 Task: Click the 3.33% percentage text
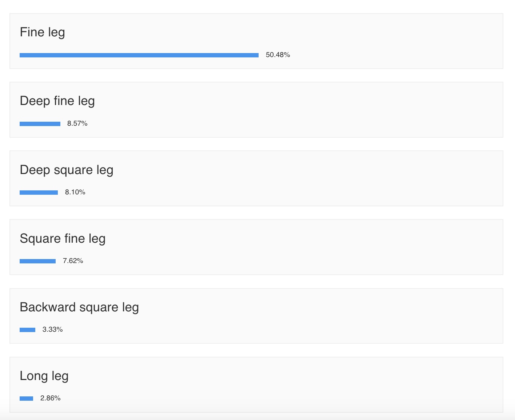[52, 330]
